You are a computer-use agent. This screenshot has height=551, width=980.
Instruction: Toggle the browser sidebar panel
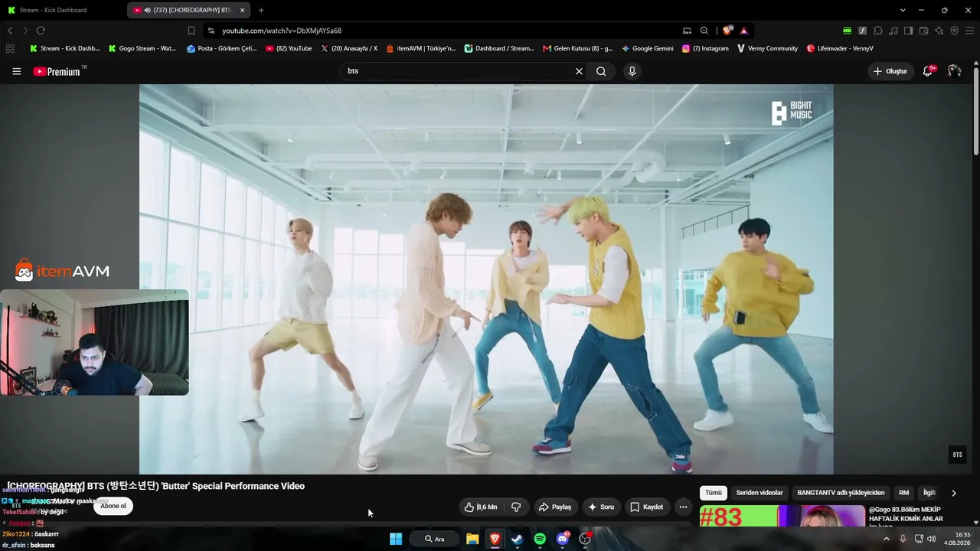(x=908, y=31)
